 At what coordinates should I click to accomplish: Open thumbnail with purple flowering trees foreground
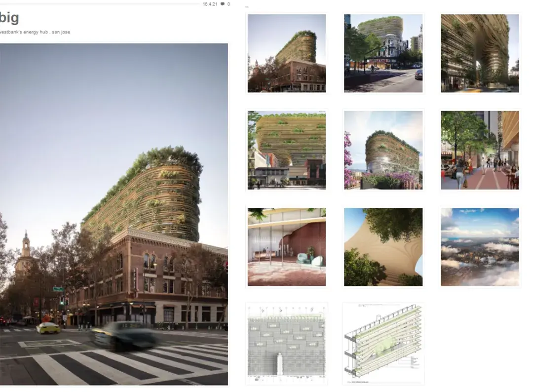click(x=383, y=150)
